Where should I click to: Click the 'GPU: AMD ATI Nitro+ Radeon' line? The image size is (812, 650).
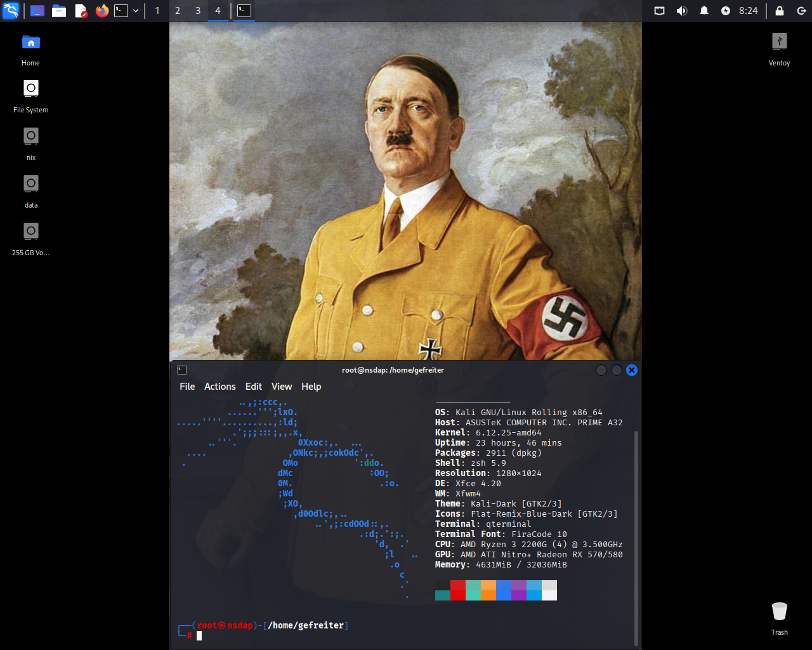coord(529,555)
